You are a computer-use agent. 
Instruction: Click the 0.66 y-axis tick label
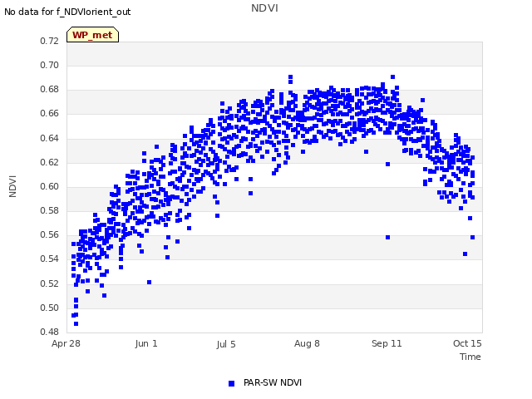point(50,114)
